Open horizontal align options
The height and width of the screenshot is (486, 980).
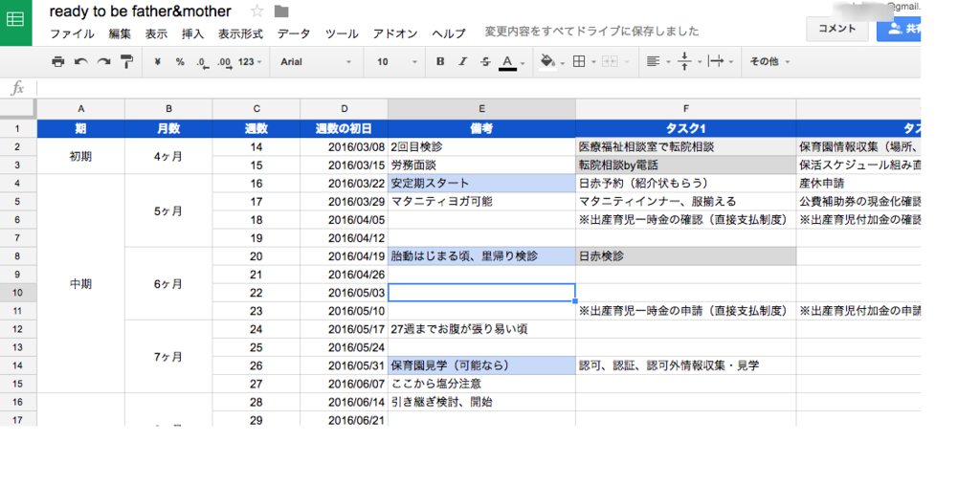[653, 61]
